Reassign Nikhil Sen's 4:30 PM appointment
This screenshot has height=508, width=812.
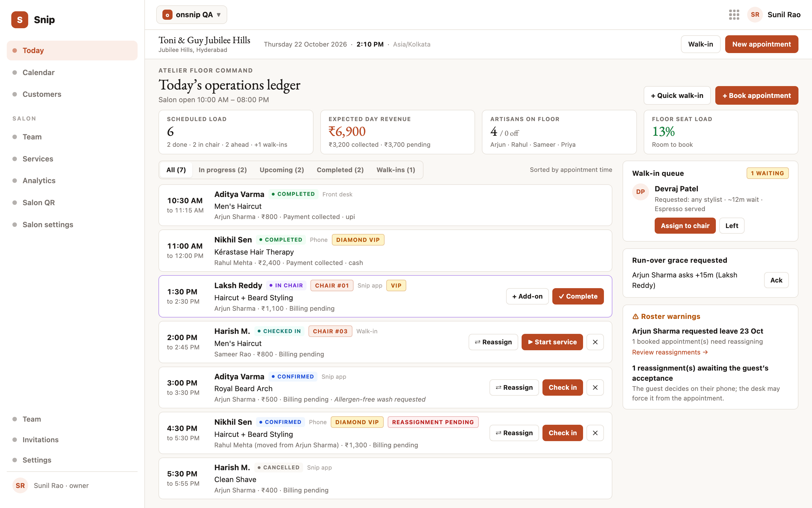point(514,433)
